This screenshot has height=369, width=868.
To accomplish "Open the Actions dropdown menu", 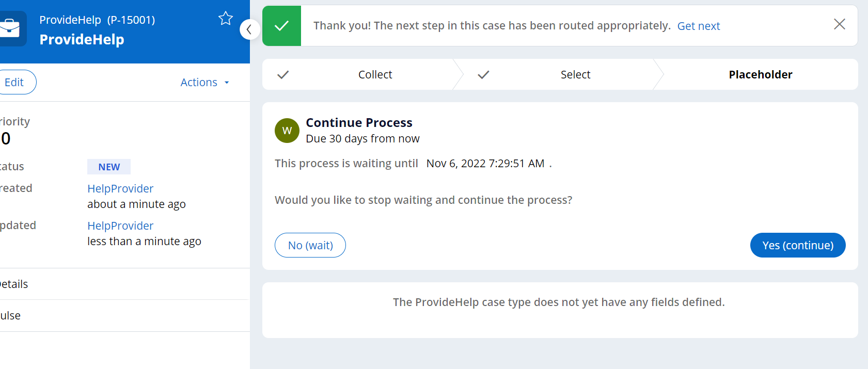I will coord(204,83).
